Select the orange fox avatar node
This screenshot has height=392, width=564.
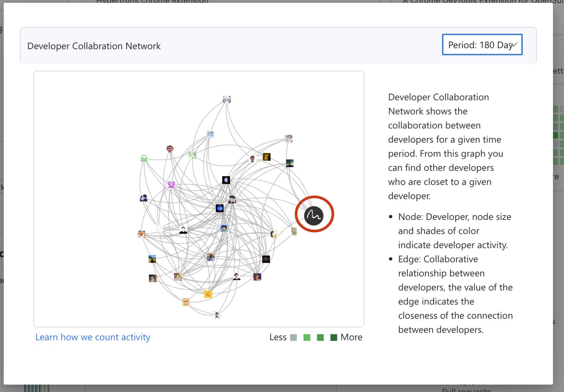[142, 234]
